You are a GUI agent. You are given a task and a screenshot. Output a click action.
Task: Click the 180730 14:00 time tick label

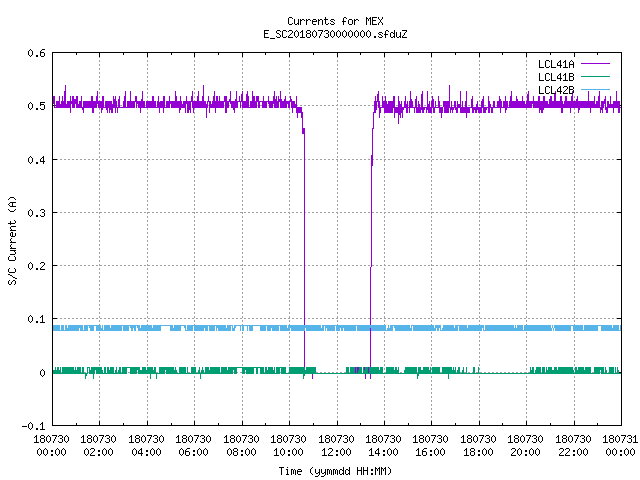(x=383, y=446)
